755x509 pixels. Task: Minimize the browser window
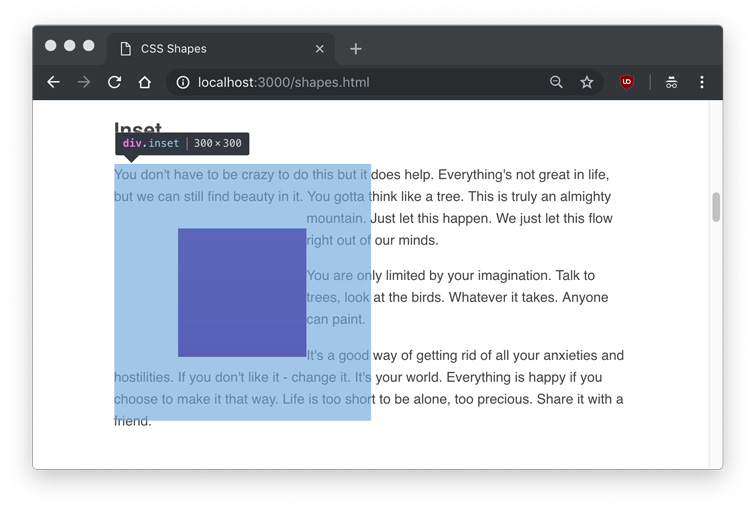click(x=70, y=45)
